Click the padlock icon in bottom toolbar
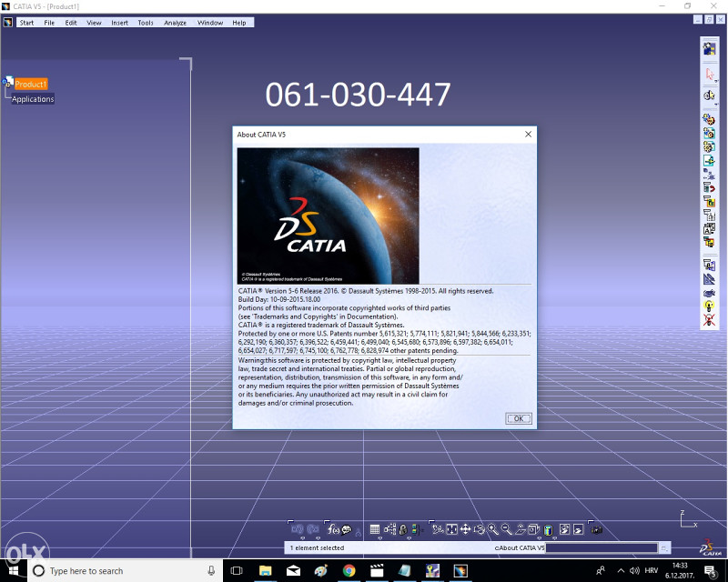728x582 pixels. tap(403, 529)
